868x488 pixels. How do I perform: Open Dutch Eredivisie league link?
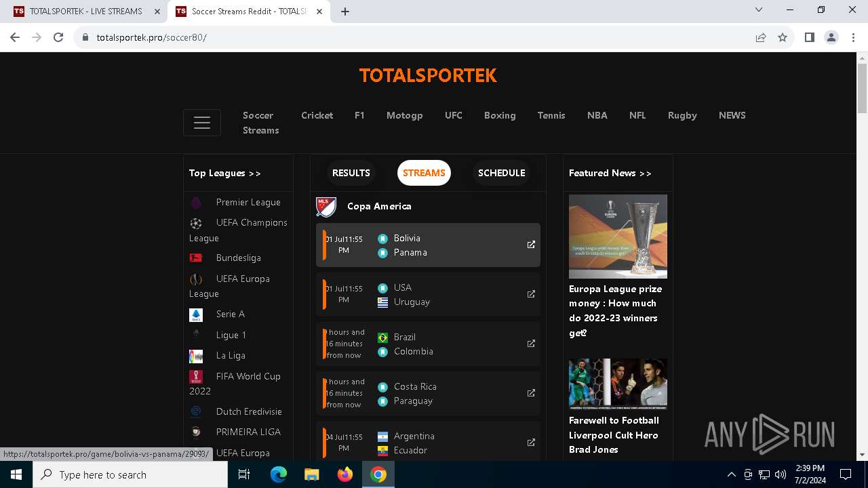(249, 411)
